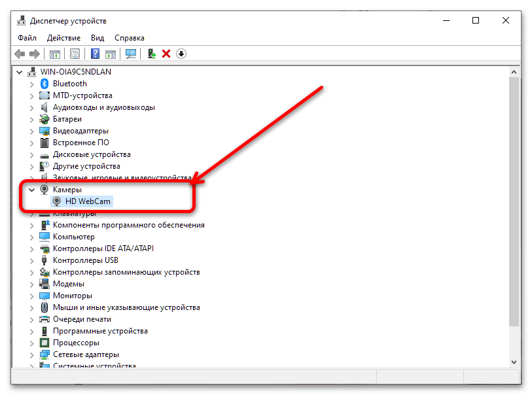Image resolution: width=532 pixels, height=395 pixels.
Task: Open the Файл menu
Action: pos(27,38)
